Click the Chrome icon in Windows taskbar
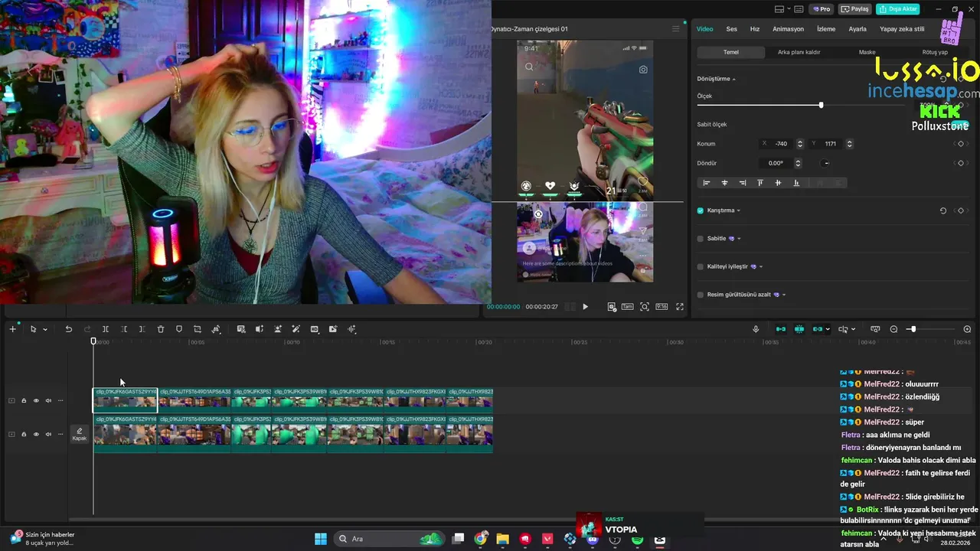Screen dimensions: 980x551 480,540
